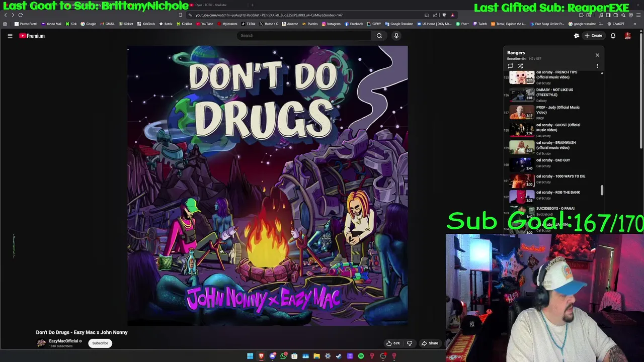Image resolution: width=644 pixels, height=362 pixels.
Task: Open the Facebook bookmark
Action: click(x=354, y=24)
